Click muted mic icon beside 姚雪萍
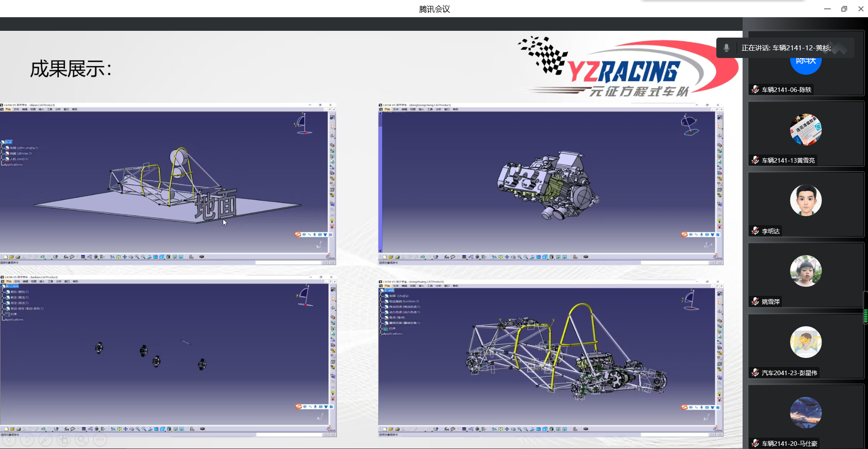The image size is (868, 449). pyautogui.click(x=755, y=302)
